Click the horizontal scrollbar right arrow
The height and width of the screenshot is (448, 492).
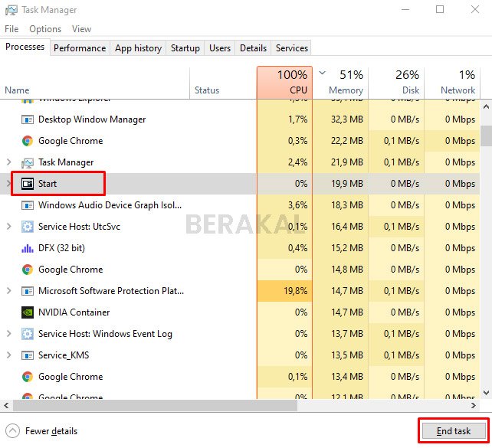474,406
